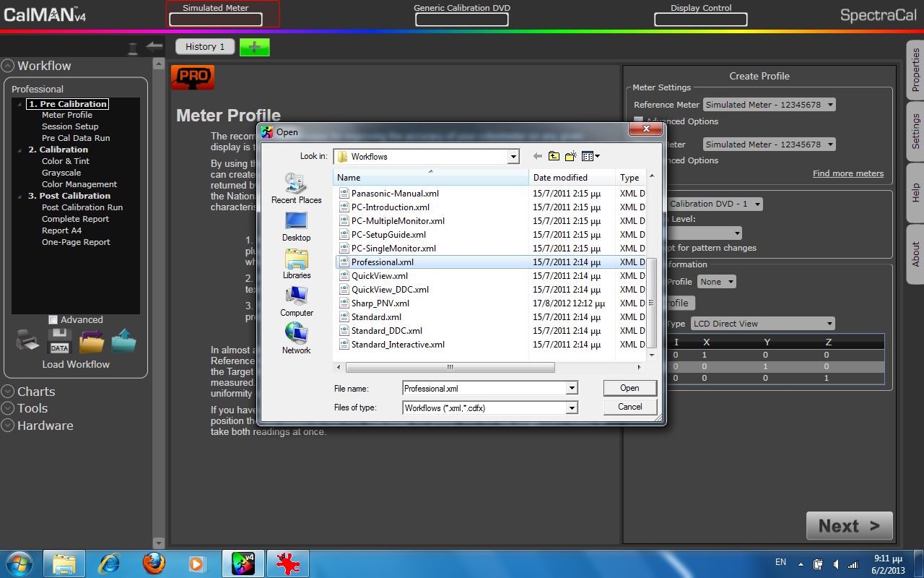
Task: Click Up One Level folder icon
Action: coord(554,156)
